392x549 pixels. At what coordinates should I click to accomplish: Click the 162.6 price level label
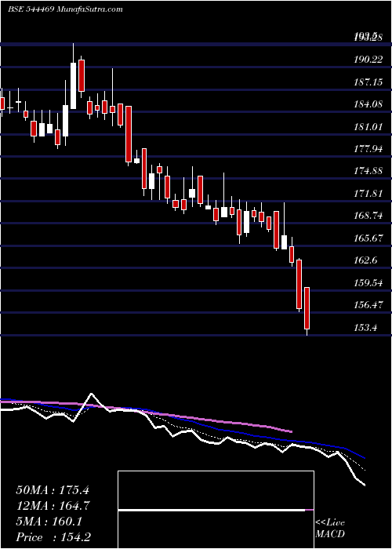pyautogui.click(x=366, y=260)
